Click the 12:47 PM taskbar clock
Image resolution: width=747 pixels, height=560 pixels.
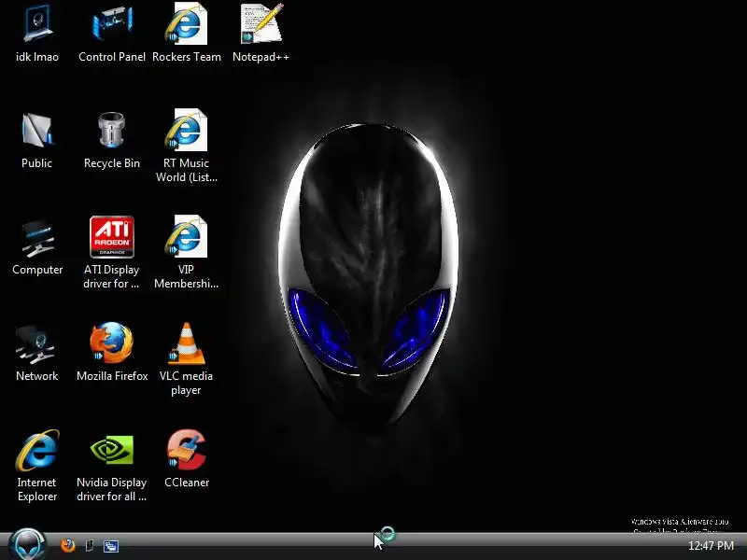pyautogui.click(x=711, y=546)
